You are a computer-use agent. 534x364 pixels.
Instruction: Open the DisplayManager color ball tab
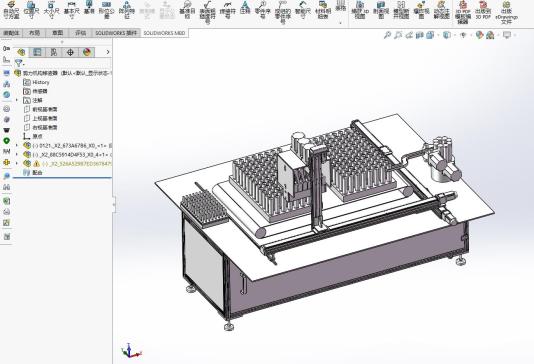[87, 52]
